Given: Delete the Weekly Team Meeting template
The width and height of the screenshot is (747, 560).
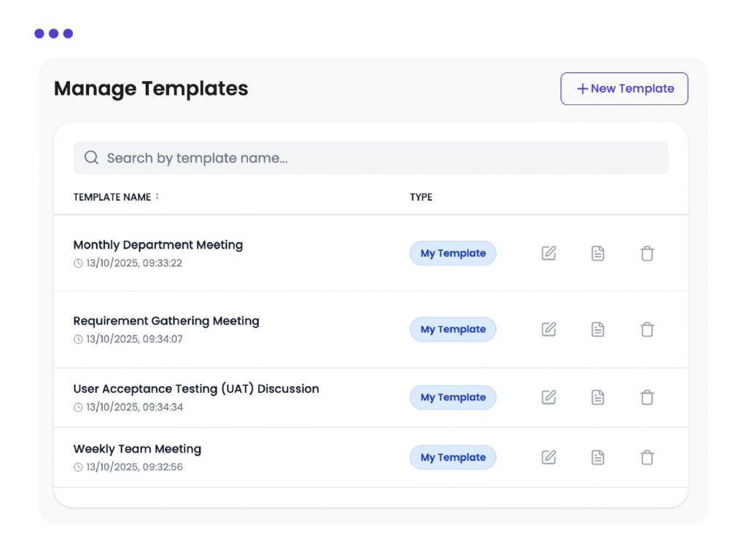Looking at the screenshot, I should pyautogui.click(x=647, y=458).
